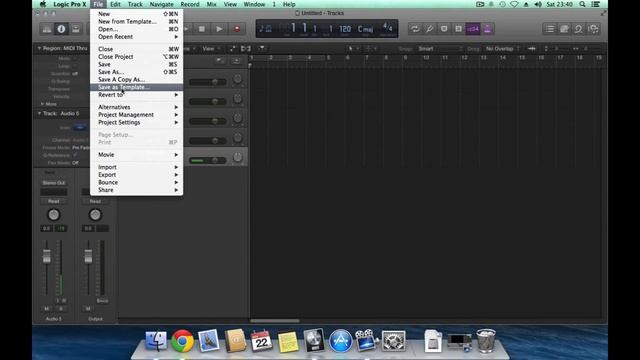Open the Project Settings submenu

point(136,122)
